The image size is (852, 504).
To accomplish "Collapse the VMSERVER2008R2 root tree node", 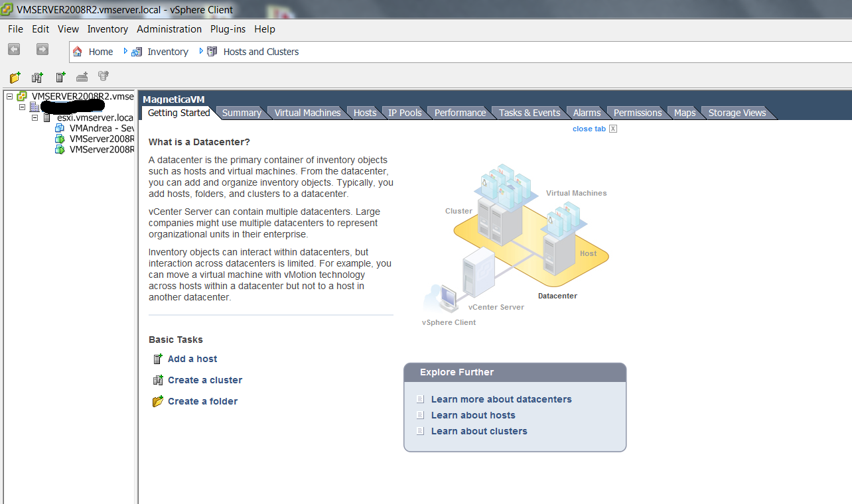I will [x=9, y=97].
